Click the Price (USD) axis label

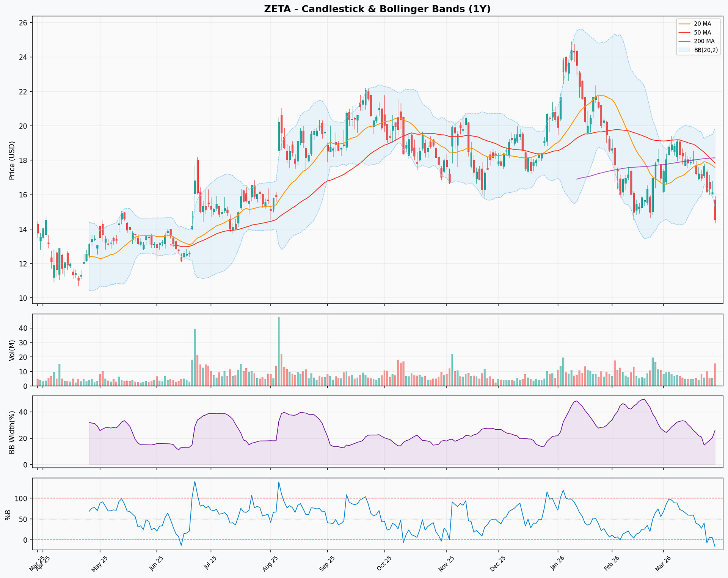click(x=12, y=160)
